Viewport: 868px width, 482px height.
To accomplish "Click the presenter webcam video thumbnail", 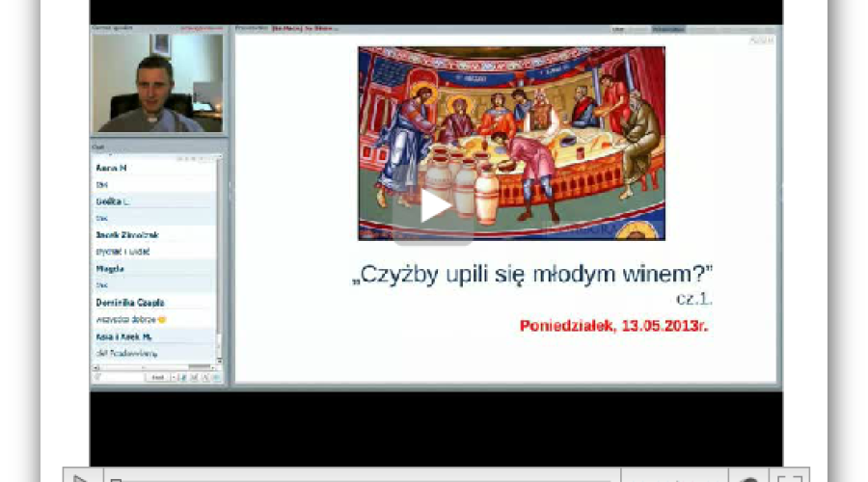I will (x=157, y=83).
